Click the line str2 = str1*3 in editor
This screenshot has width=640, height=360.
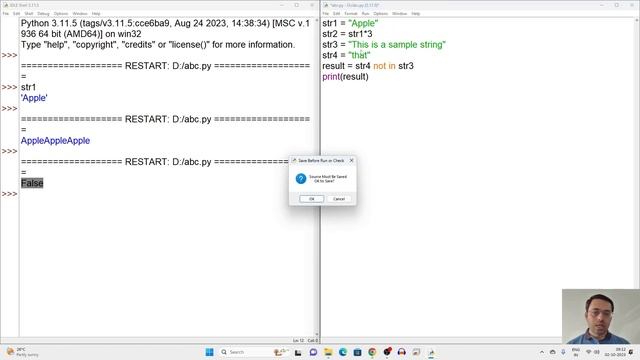(347, 34)
